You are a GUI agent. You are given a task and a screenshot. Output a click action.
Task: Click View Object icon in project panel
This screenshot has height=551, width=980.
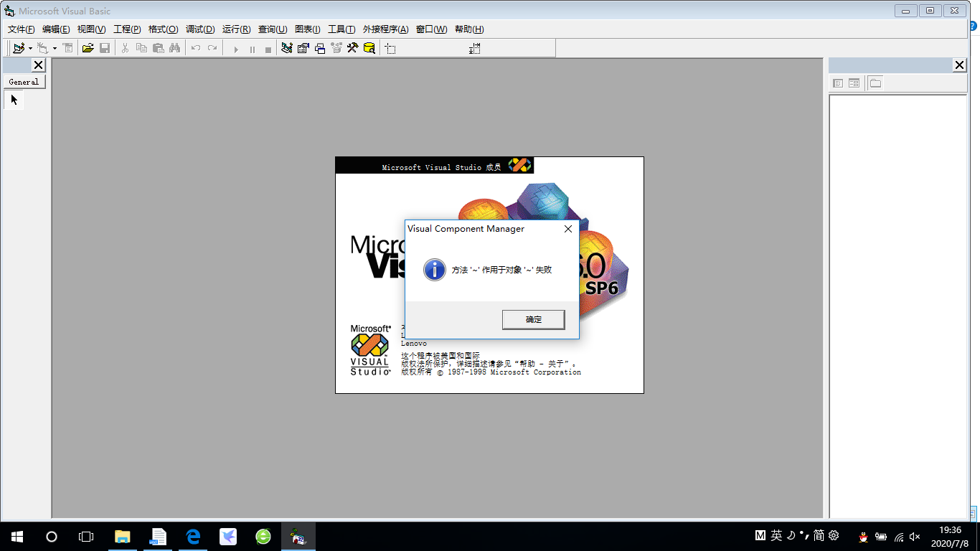click(854, 83)
